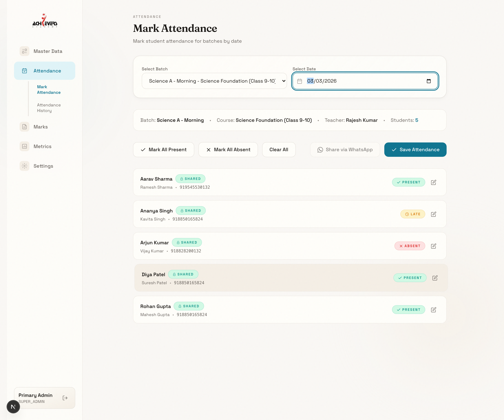Open the date picker calendar icon
This screenshot has height=420, width=504.
[429, 81]
